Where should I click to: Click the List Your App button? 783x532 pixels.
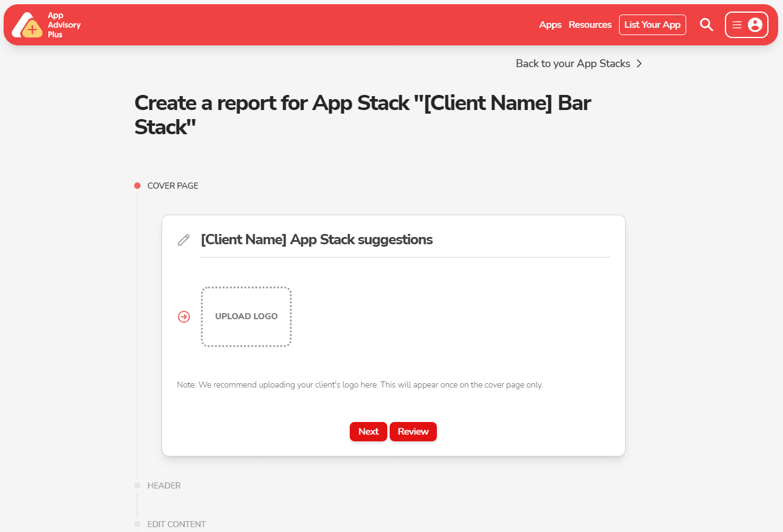tap(652, 25)
